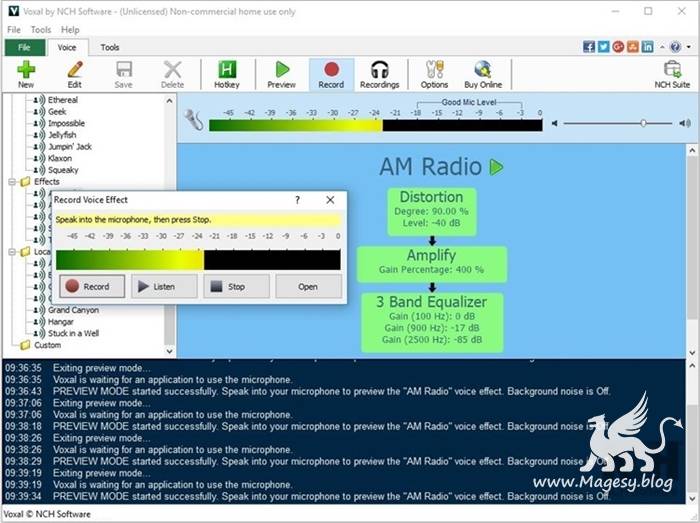700x523 pixels.
Task: Click log panel scrollbar up arrow
Action: [692, 365]
